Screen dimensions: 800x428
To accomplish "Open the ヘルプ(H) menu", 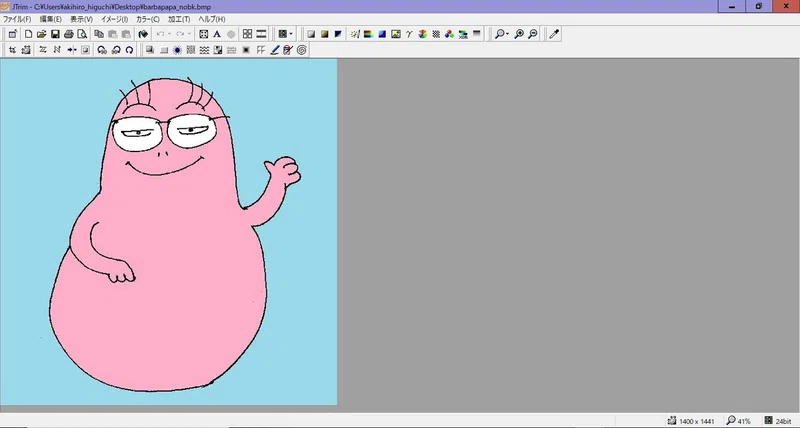I will (x=212, y=19).
